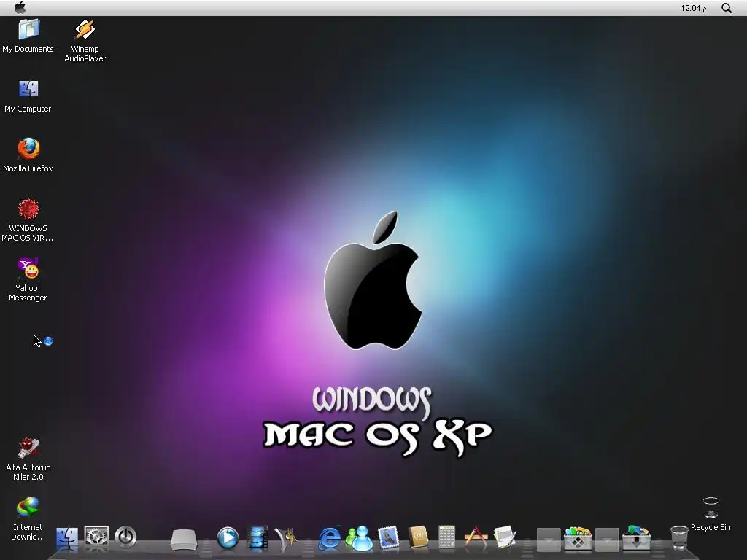Image resolution: width=747 pixels, height=560 pixels.
Task: Open the colorful apps stack box in the dock
Action: coord(578,537)
